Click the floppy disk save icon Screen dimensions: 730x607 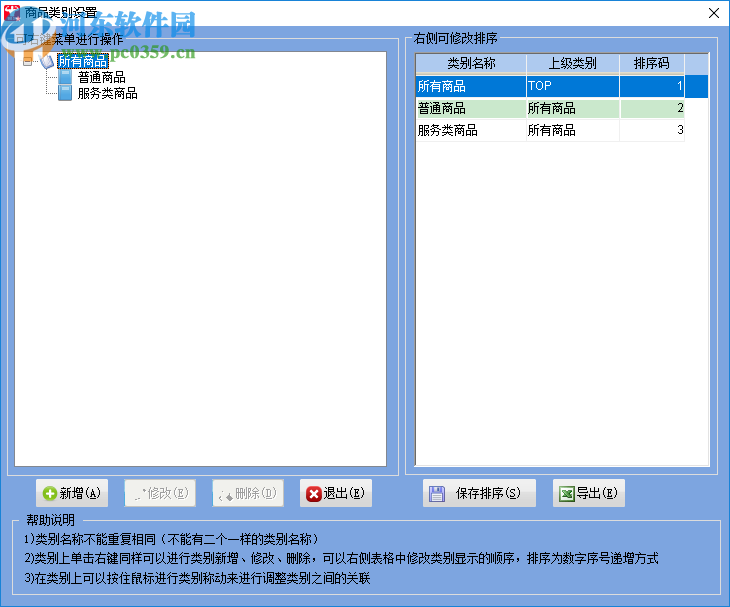click(x=437, y=493)
